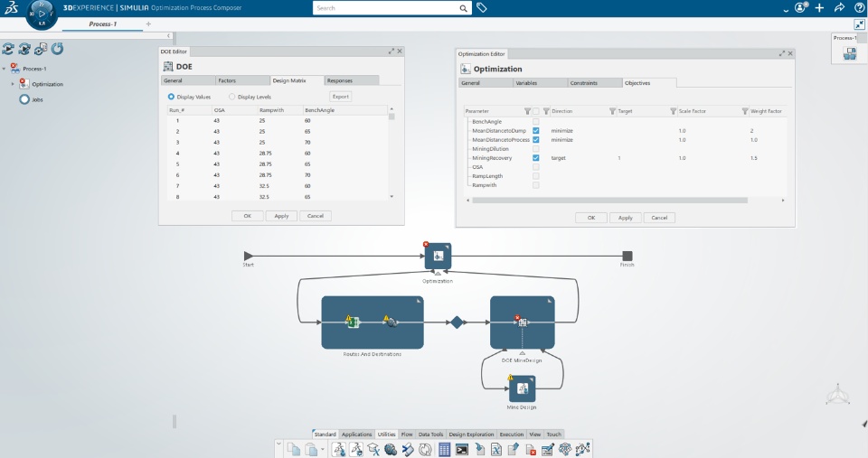Open the command console icon
This screenshot has height=458, width=868.
point(462,449)
